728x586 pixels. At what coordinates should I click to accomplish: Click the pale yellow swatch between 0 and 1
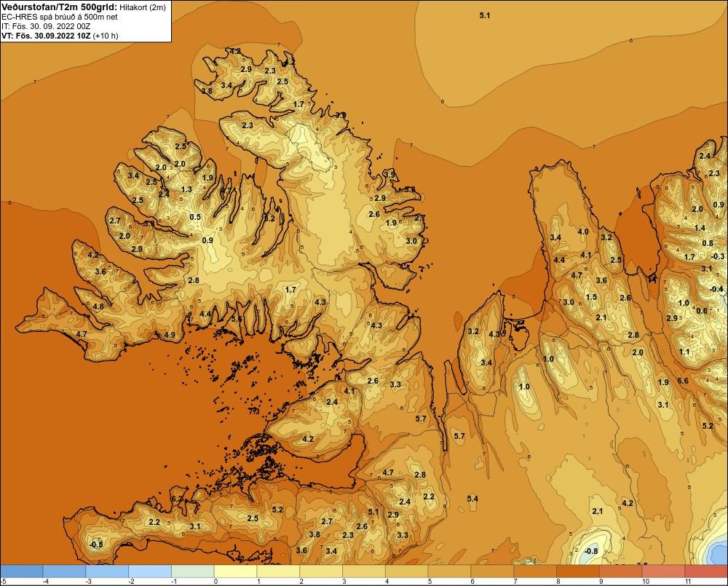point(235,571)
